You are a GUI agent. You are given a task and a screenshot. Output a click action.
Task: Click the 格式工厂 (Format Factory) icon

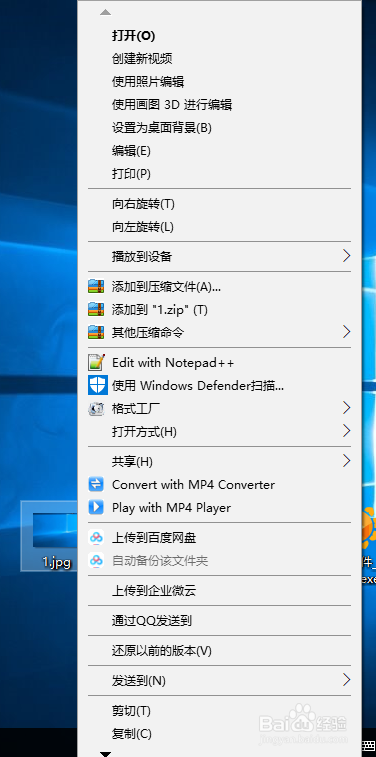click(x=96, y=408)
